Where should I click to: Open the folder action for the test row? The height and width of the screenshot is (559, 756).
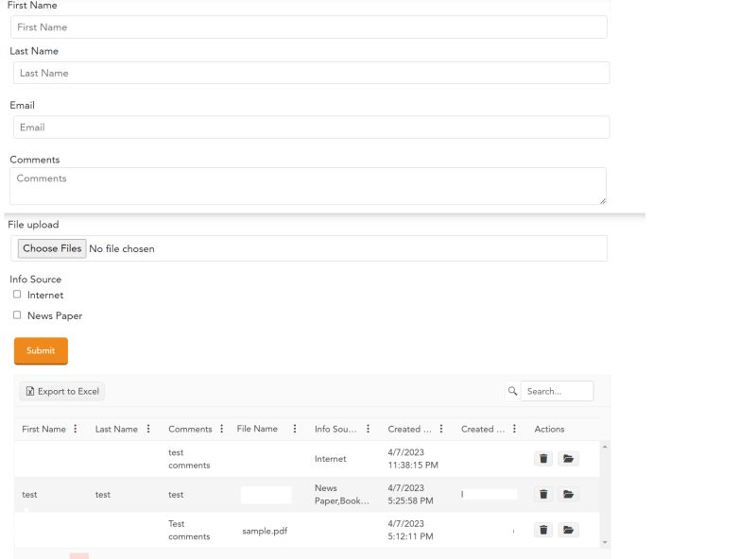point(568,494)
